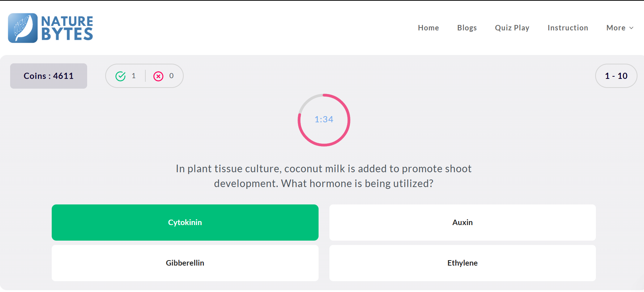Click the red wrong-answers cross icon
Image resolution: width=644 pixels, height=292 pixels.
pyautogui.click(x=158, y=76)
